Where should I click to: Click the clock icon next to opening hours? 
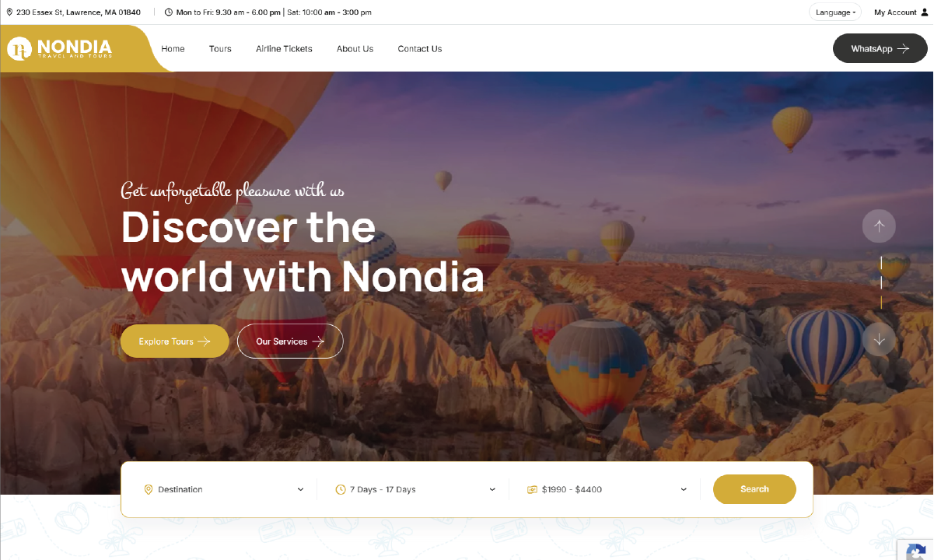point(169,12)
